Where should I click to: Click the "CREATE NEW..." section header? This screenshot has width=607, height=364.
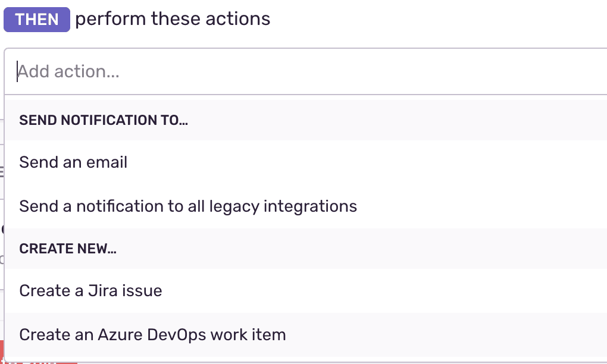pyautogui.click(x=67, y=248)
